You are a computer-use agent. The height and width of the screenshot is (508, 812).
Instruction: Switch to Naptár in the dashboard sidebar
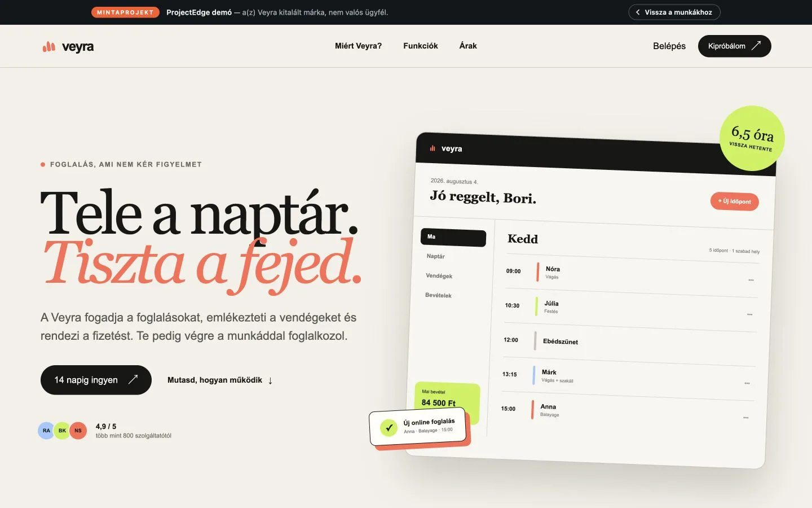point(436,256)
